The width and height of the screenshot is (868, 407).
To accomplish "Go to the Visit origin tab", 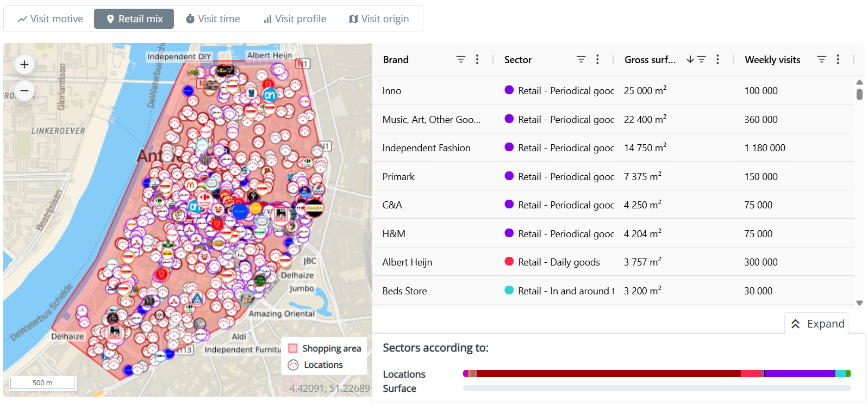I will [x=379, y=19].
